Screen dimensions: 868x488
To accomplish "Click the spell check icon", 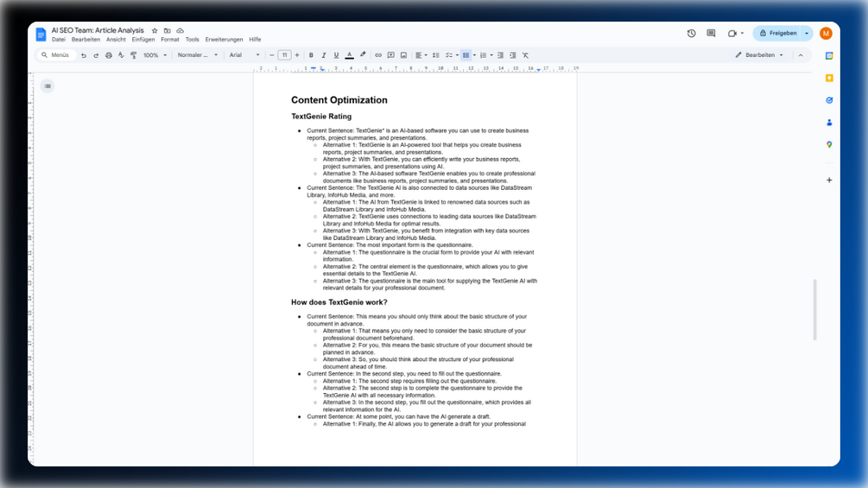I will (x=121, y=55).
